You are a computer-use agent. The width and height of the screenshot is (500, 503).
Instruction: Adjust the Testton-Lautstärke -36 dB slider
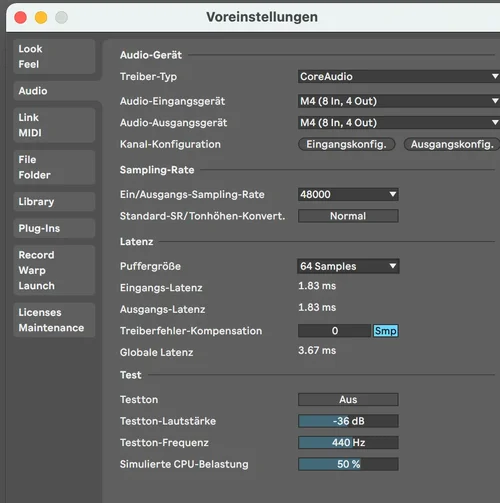(348, 421)
